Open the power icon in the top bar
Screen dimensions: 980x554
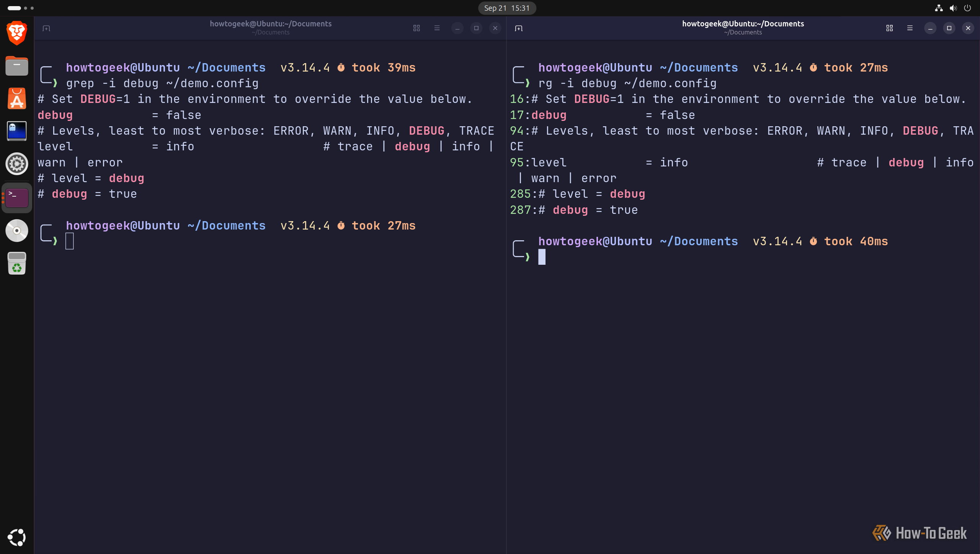click(967, 8)
